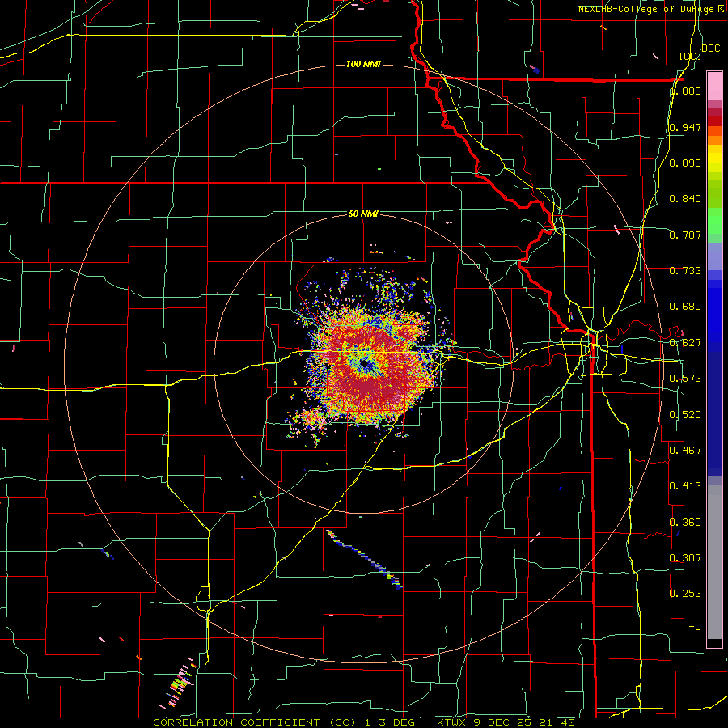Click the 0.680 scale value
Viewport: 728px width, 728px height.
(x=685, y=307)
